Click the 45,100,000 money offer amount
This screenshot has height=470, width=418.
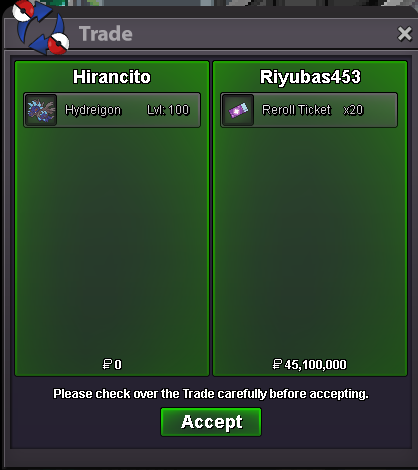(x=315, y=365)
